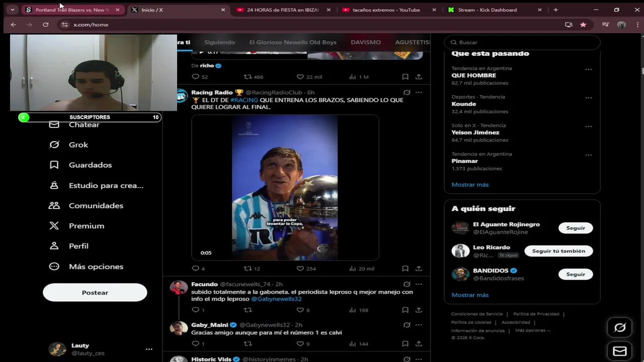Like the Racing Radio post
This screenshot has height=362, width=644.
(x=306, y=268)
